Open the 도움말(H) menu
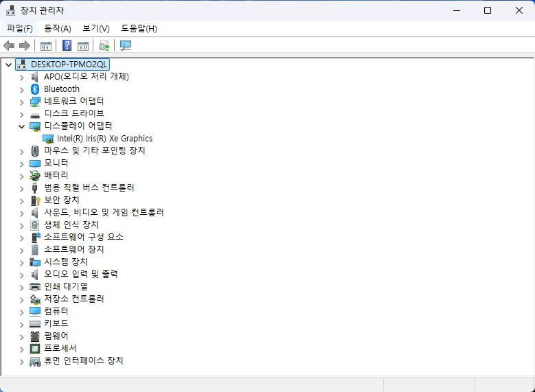 point(139,28)
